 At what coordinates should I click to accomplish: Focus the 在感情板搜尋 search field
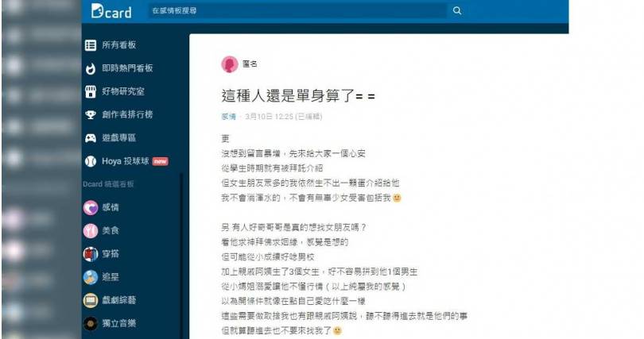298,10
